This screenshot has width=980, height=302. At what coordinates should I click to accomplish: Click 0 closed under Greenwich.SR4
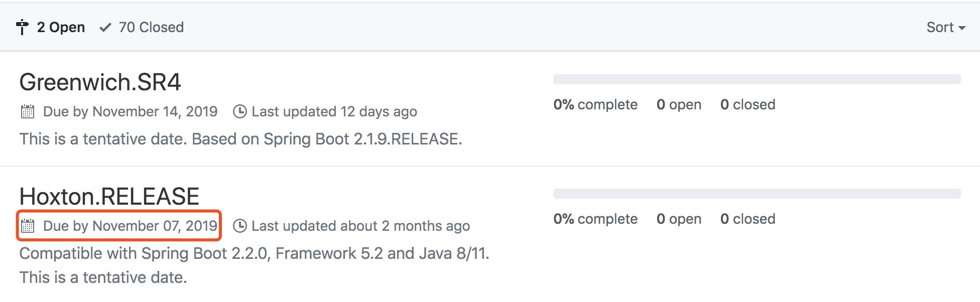point(748,104)
